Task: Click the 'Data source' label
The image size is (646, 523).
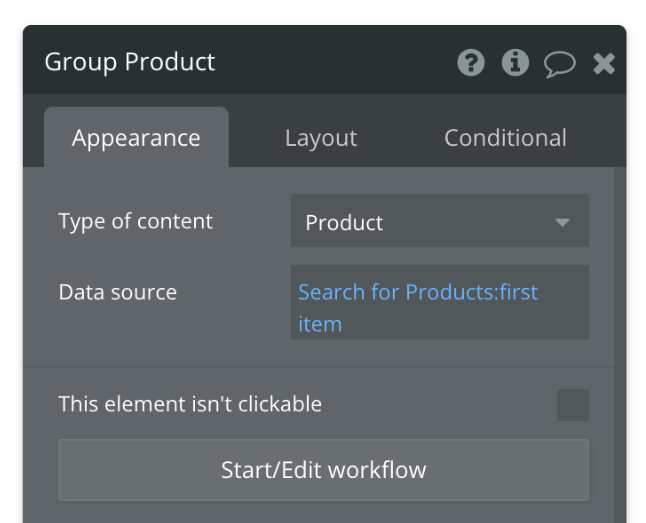Action: point(117,292)
